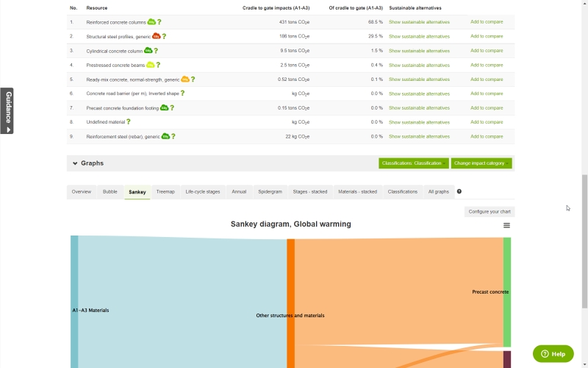Show sustainable alternatives for Structural steel profiles

pos(419,36)
